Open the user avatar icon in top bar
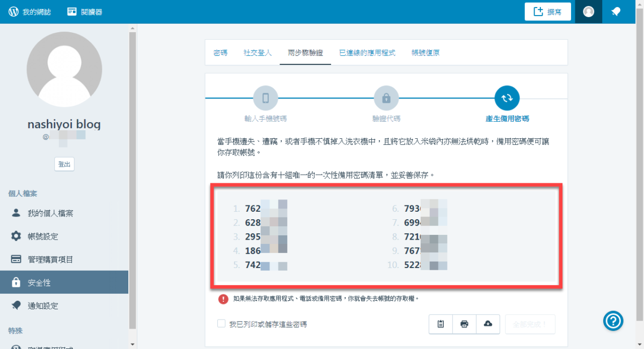The image size is (644, 349). pos(589,12)
